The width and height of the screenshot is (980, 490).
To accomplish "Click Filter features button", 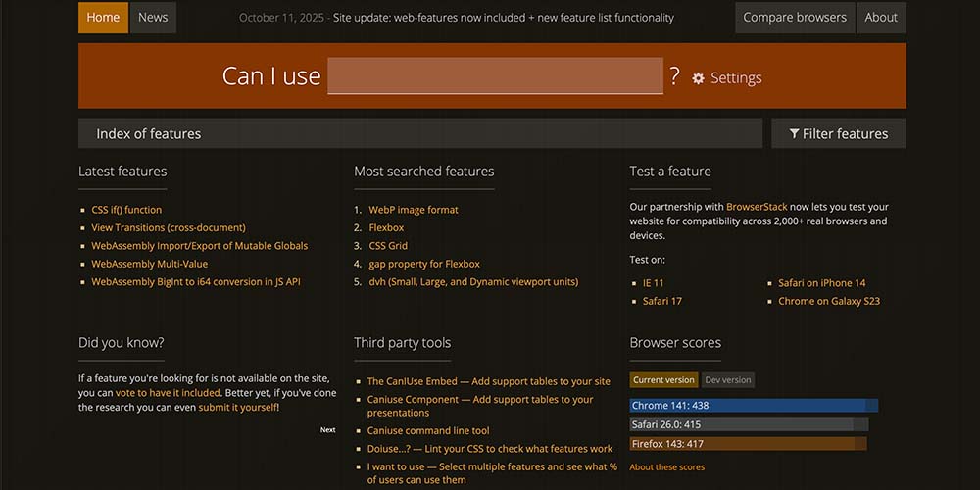I will click(838, 133).
